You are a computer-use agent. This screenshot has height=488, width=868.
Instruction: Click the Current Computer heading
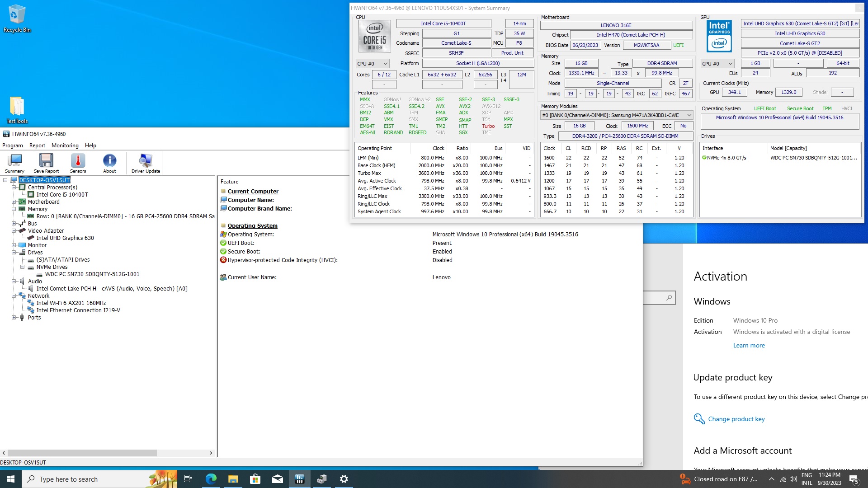coord(253,192)
